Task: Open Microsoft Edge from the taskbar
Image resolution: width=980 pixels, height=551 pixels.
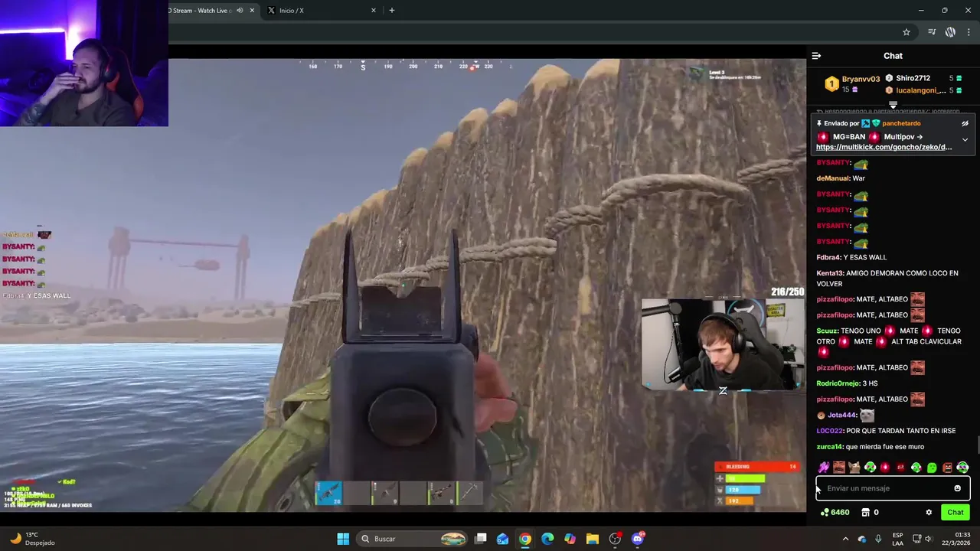Action: pyautogui.click(x=547, y=539)
